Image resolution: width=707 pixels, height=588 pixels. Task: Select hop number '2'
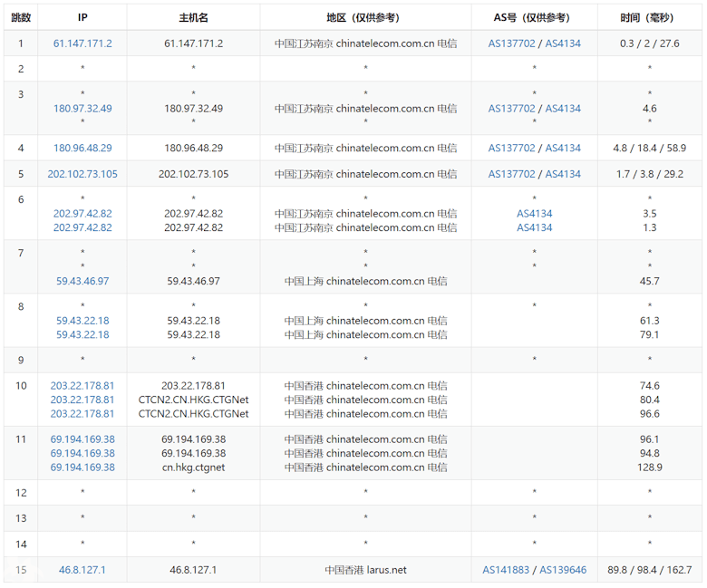21,69
